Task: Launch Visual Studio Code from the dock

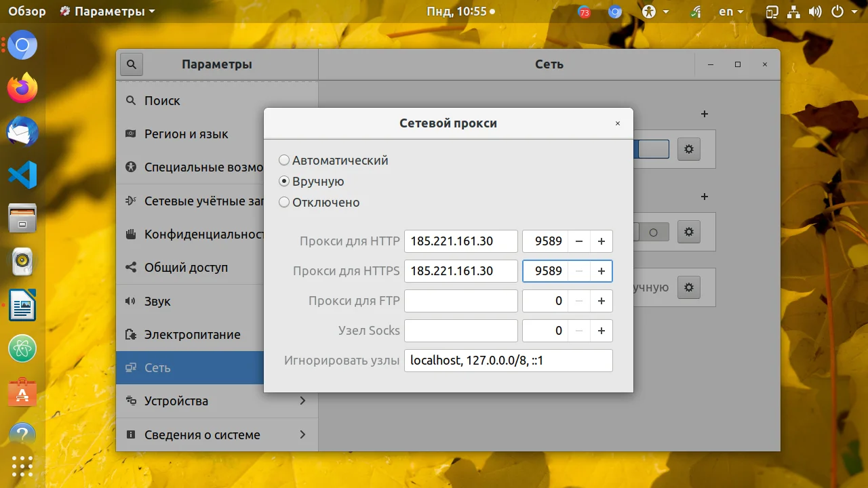Action: [22, 175]
